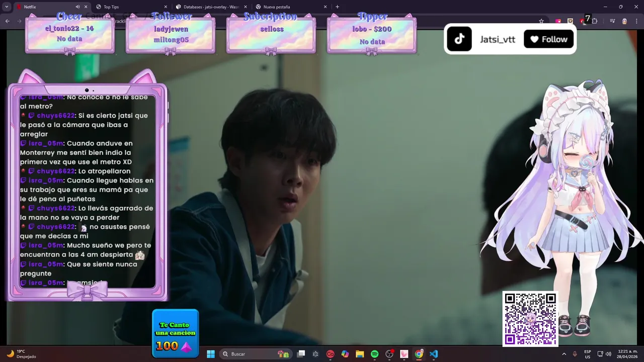This screenshot has width=644, height=362.
Task: Click the TikTok Follow button
Action: point(549,39)
